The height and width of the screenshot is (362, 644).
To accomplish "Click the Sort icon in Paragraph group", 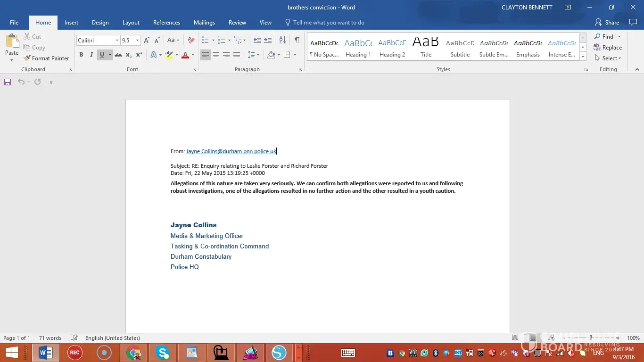I will coord(282,41).
